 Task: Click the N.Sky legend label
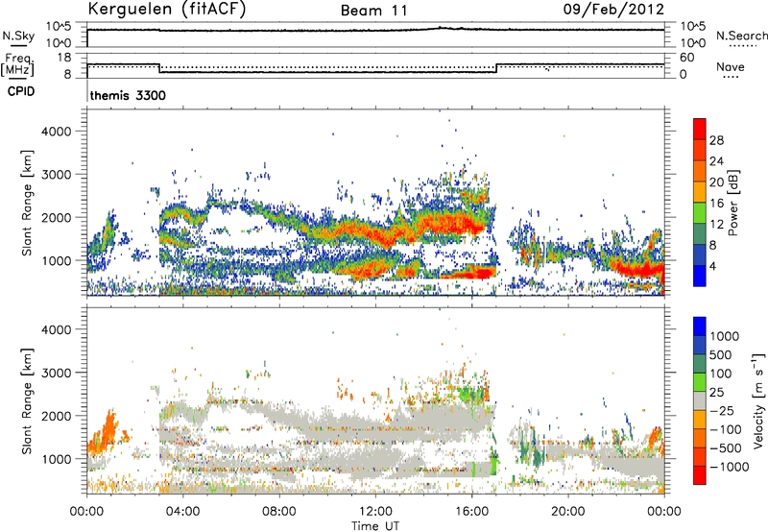(18, 36)
